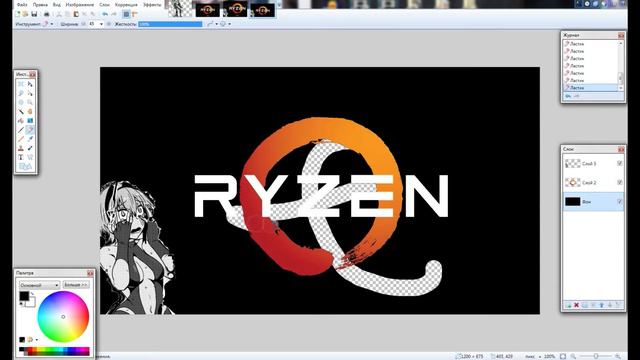Viewport: 640px width, 360px height.
Task: Select the Zoom tool in the Tools panel
Action: point(30,102)
